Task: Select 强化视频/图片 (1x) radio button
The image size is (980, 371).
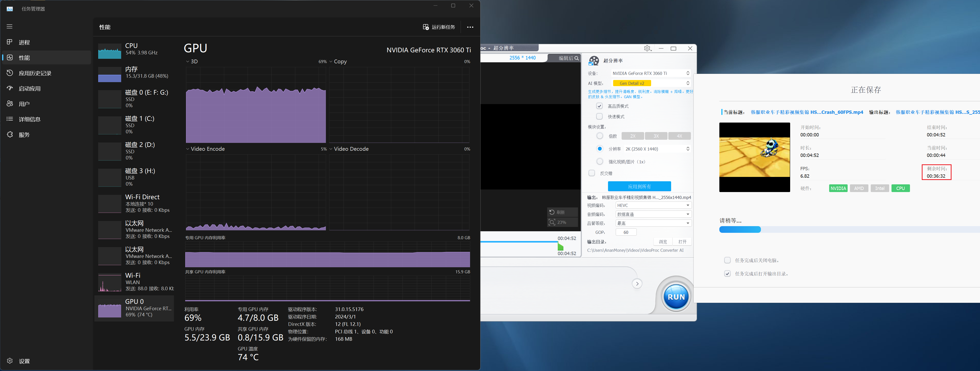Action: pyautogui.click(x=600, y=162)
